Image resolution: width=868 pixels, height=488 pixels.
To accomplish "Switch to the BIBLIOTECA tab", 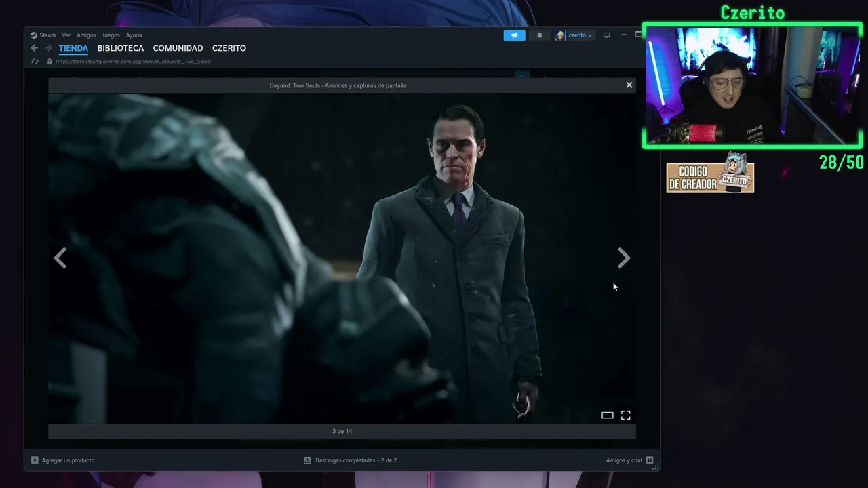I will pyautogui.click(x=121, y=48).
